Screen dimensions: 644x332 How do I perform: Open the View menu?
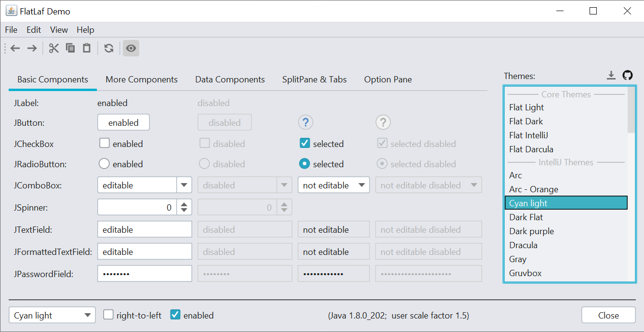click(59, 30)
